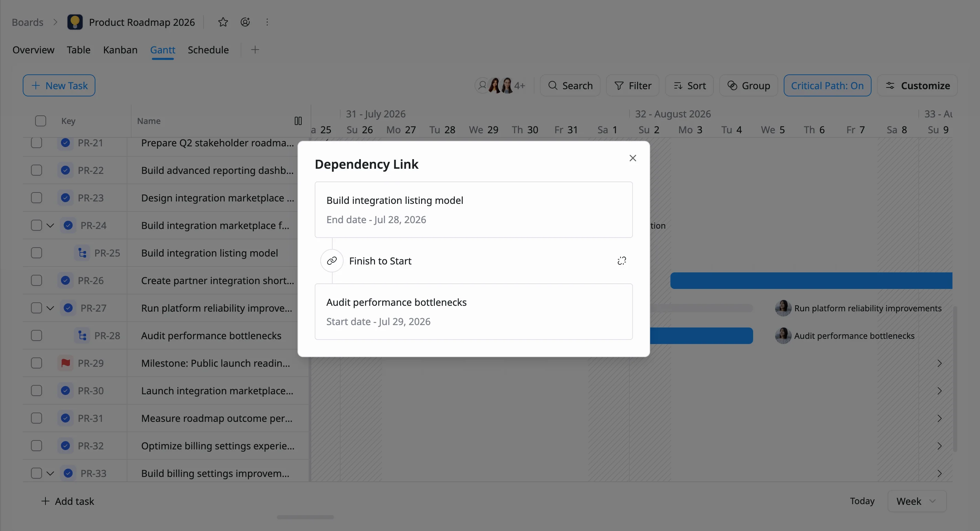Image resolution: width=980 pixels, height=531 pixels.
Task: Click the column layout icon beside Name
Action: [x=298, y=121]
